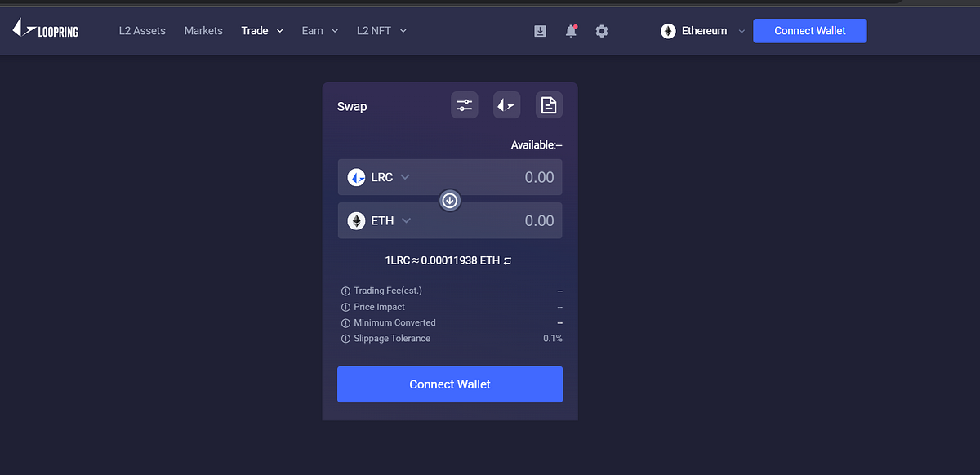Click the download app icon
The image size is (980, 475).
pos(540,30)
